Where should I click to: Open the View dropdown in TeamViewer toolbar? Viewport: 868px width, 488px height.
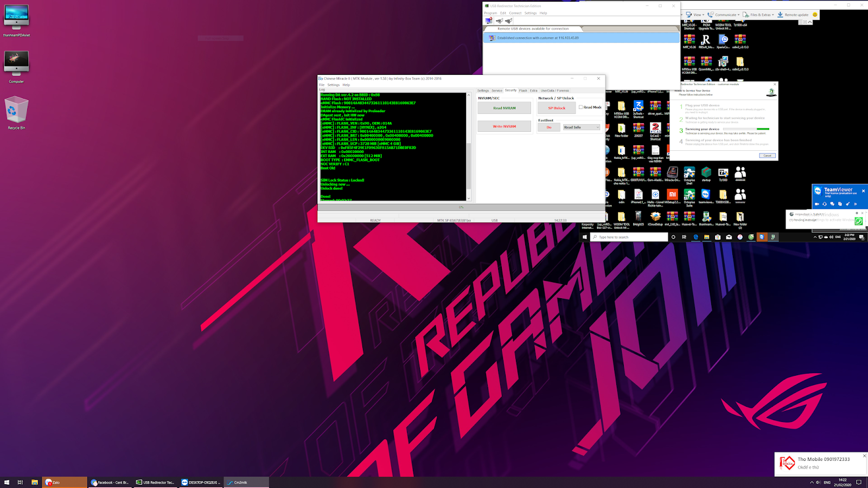(695, 15)
